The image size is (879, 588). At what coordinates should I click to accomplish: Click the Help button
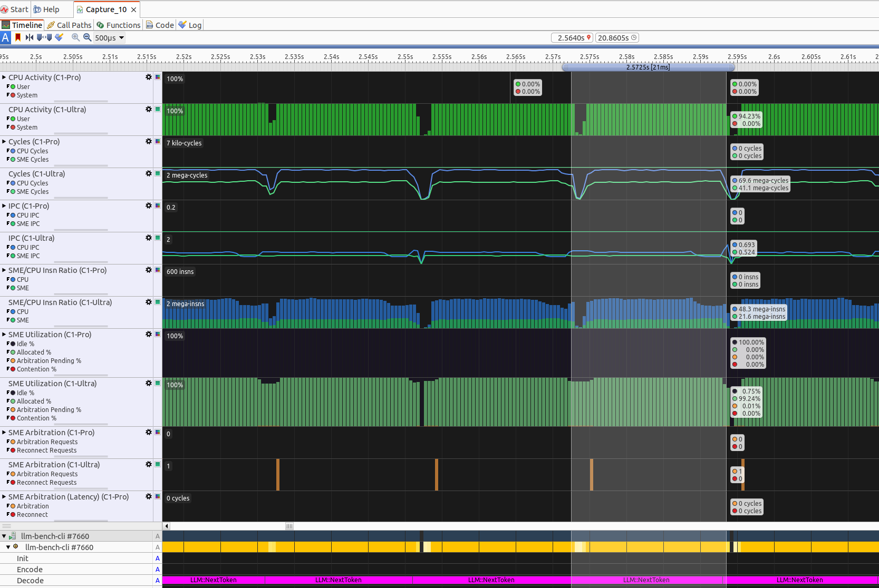click(x=46, y=9)
